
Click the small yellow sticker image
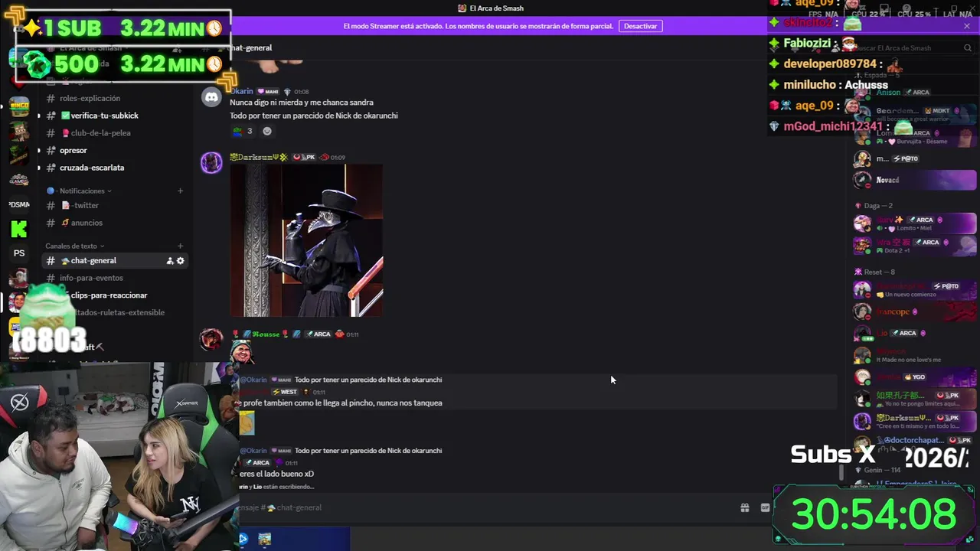pyautogui.click(x=247, y=423)
